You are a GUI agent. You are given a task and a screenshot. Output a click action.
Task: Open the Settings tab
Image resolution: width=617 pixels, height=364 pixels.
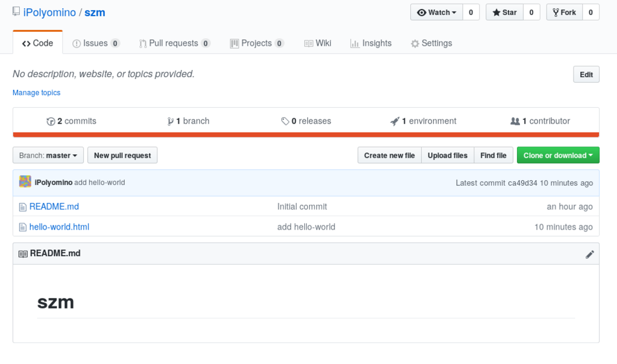click(x=431, y=43)
